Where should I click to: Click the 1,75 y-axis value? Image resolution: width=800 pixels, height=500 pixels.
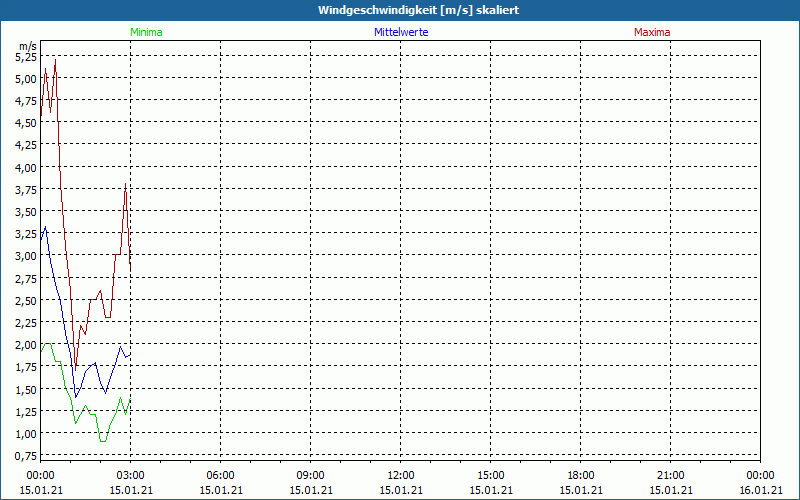point(26,367)
